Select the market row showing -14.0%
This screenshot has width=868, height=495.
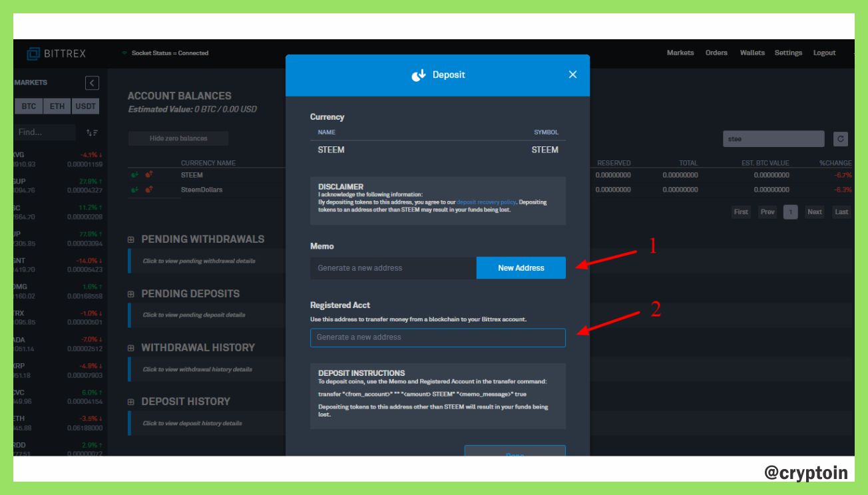tap(59, 265)
